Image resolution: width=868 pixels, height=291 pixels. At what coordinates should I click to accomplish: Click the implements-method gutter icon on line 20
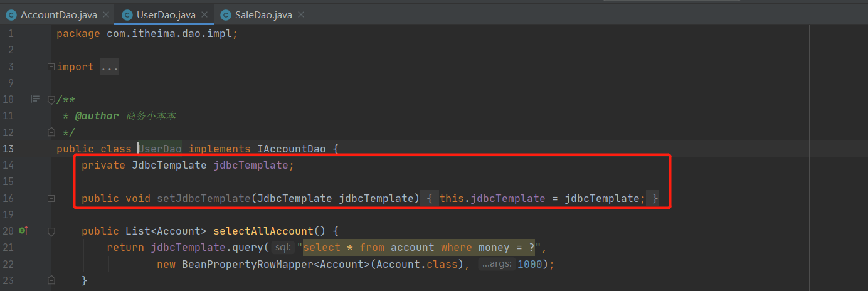tap(23, 231)
